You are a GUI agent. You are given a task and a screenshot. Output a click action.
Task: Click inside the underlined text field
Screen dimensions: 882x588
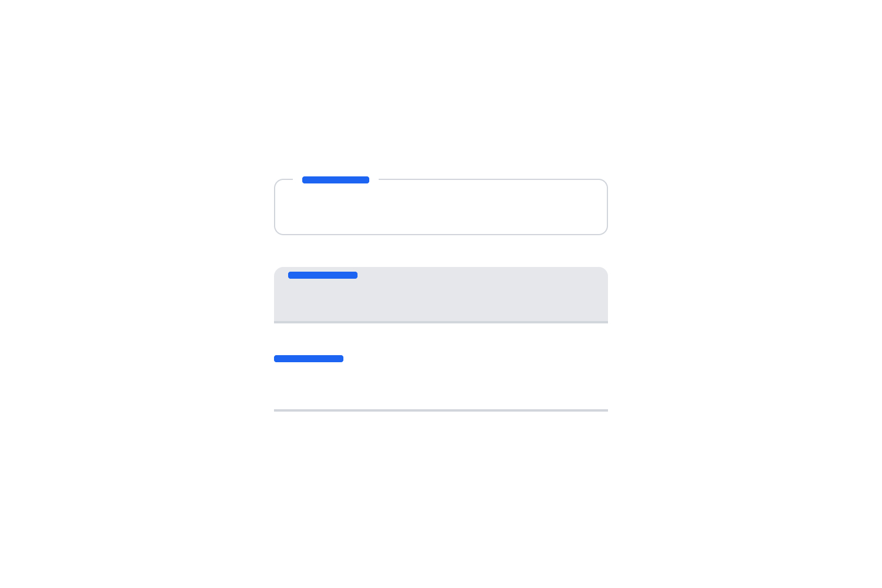coord(441,388)
